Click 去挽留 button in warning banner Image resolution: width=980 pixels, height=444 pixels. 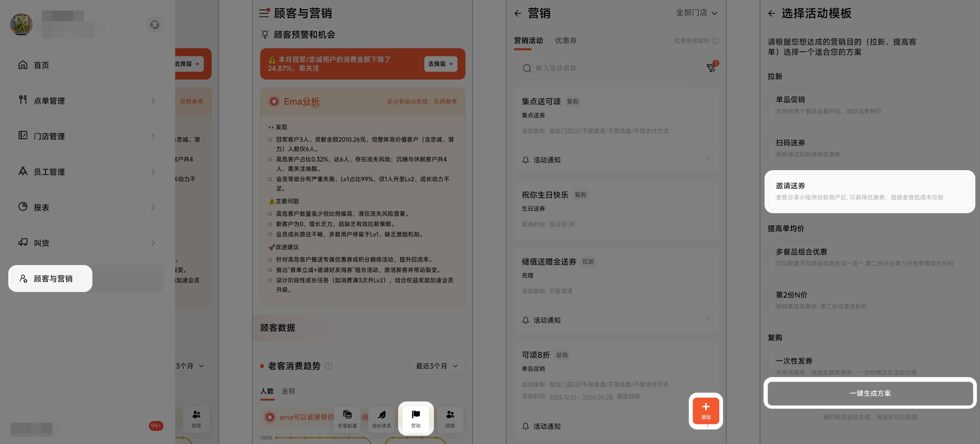440,64
